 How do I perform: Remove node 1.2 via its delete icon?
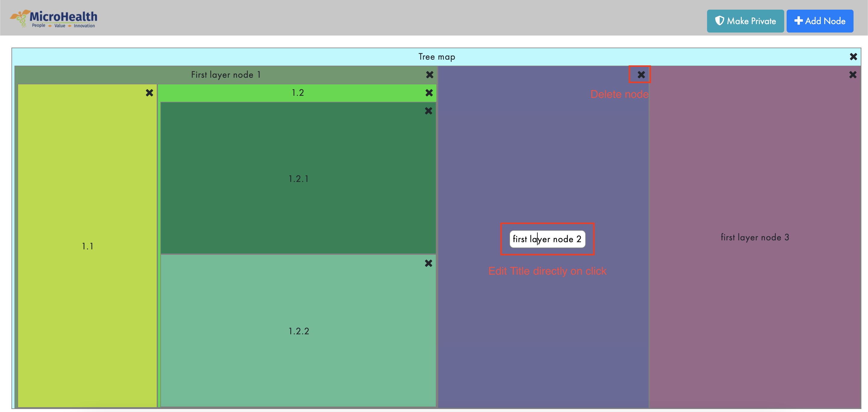point(429,92)
